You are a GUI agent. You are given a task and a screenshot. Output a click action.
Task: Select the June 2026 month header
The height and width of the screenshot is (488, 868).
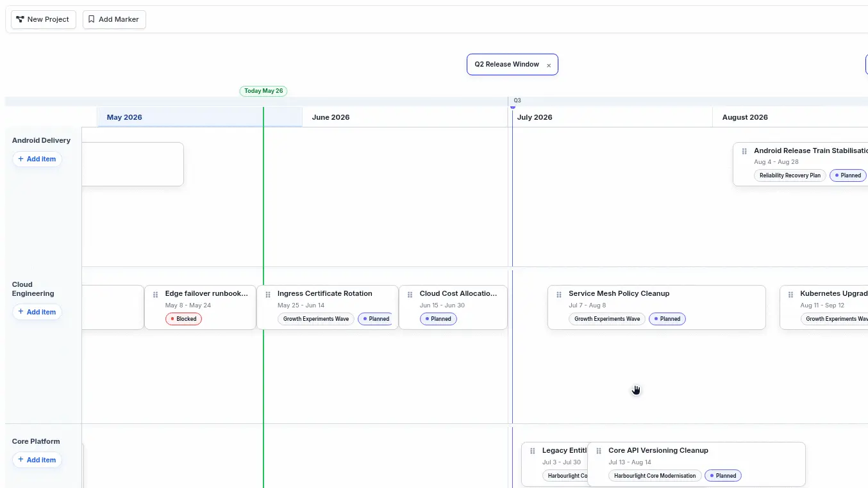405,117
